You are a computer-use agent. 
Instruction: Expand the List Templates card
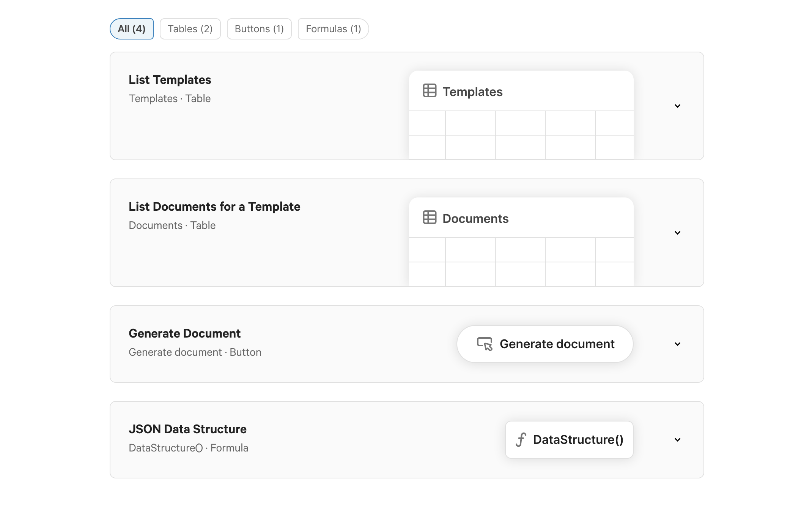coord(678,106)
